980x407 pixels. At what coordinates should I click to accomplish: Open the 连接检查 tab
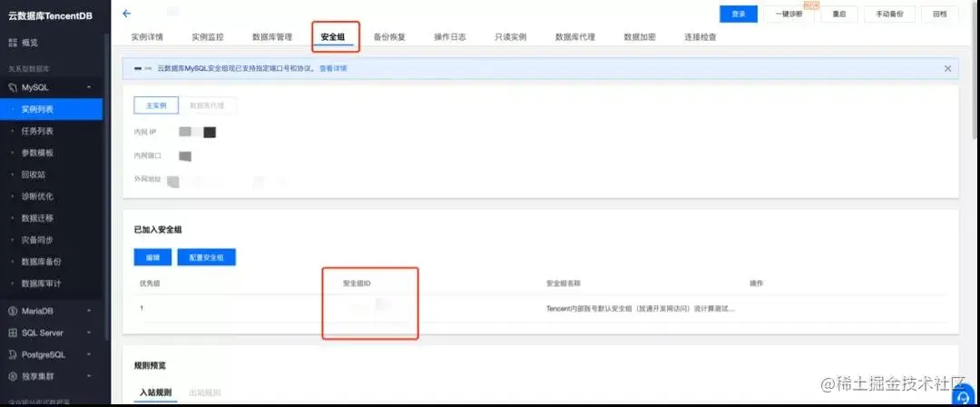point(701,37)
